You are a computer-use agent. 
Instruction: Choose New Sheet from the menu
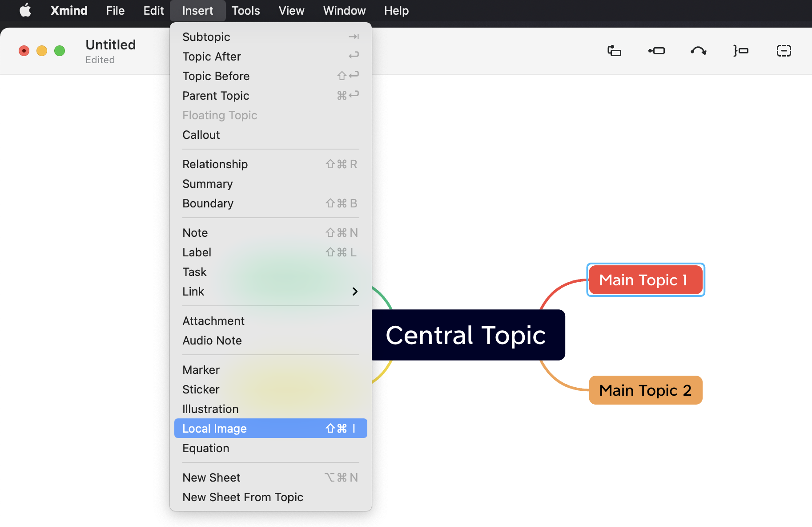[x=270, y=478]
